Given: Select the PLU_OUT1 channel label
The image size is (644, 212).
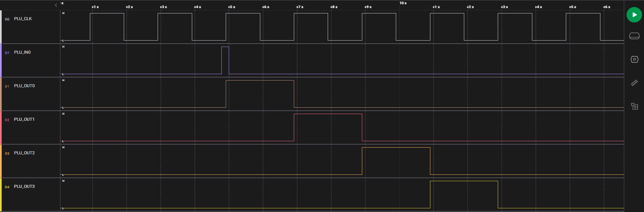Looking at the screenshot, I should pos(24,119).
